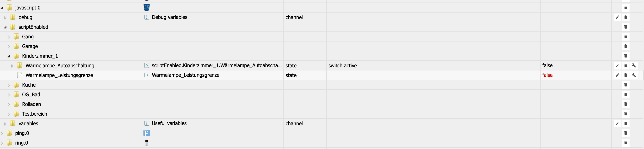Expand the debug folder
644x149 pixels.
(5, 18)
